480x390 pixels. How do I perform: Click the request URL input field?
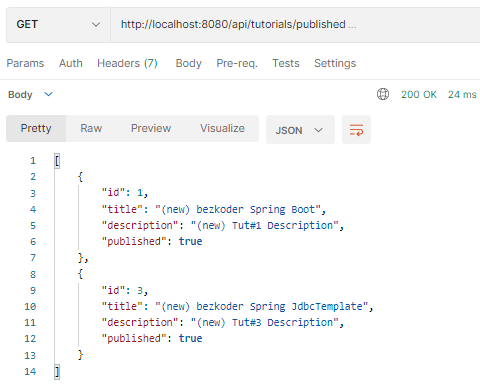point(295,25)
